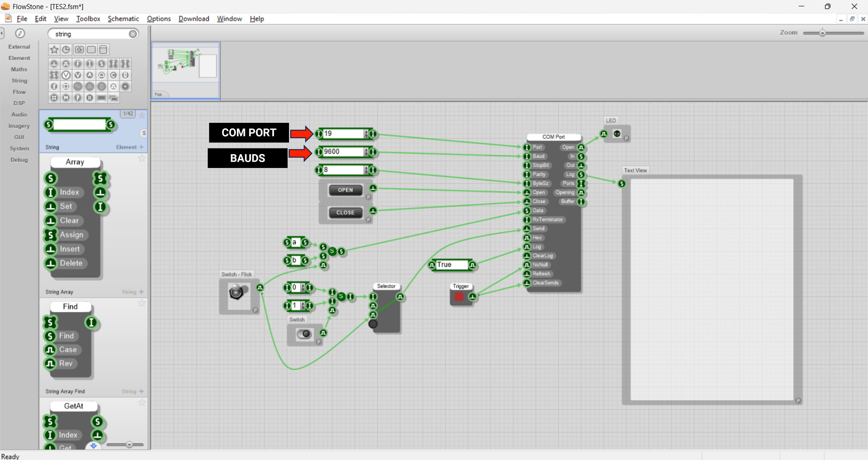The width and height of the screenshot is (868, 460).
Task: Click the blue down arrow in toolbox
Action: (x=94, y=446)
